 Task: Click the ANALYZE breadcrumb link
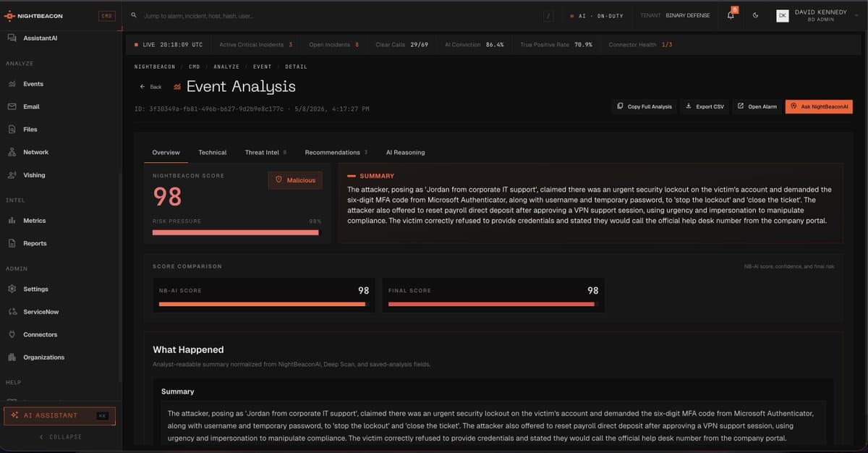click(226, 67)
